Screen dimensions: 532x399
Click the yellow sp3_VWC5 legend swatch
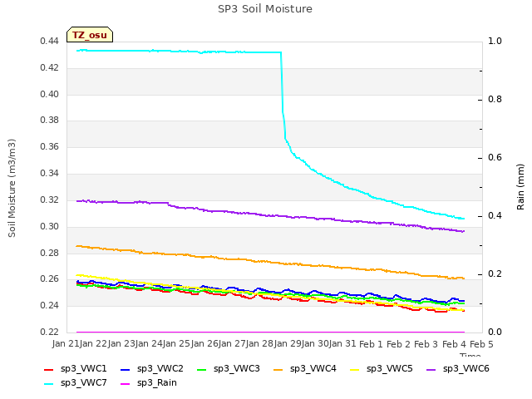click(x=355, y=369)
